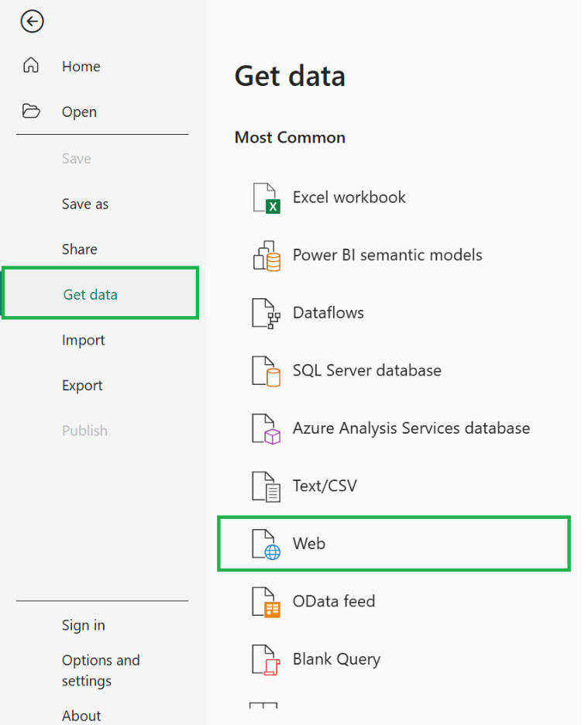Click the Web globe icon
Screen dimensions: 588x725
tap(266, 545)
